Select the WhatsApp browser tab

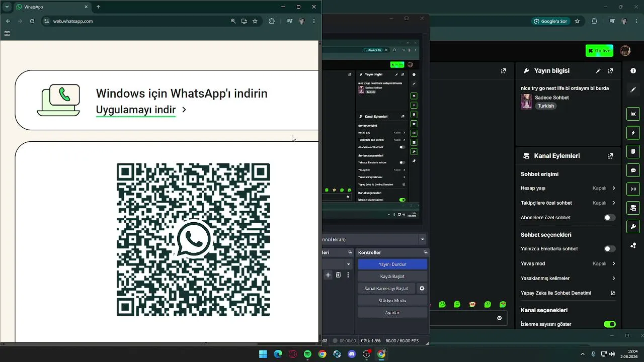[x=52, y=7]
